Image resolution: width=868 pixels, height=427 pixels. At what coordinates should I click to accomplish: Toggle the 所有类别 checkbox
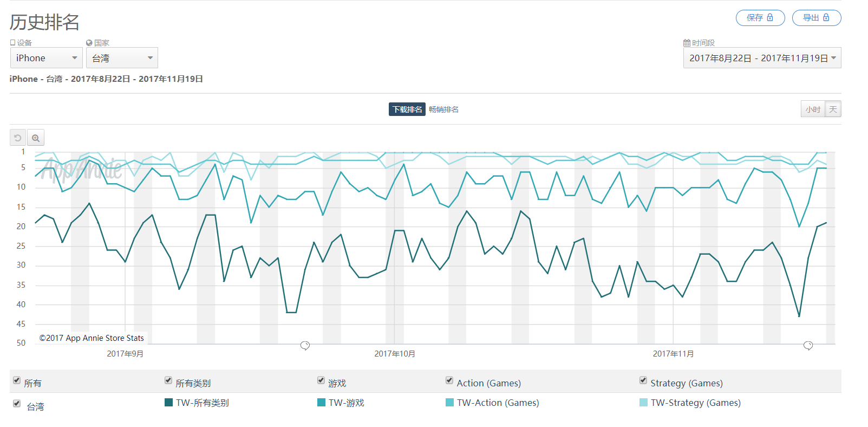[x=168, y=380]
